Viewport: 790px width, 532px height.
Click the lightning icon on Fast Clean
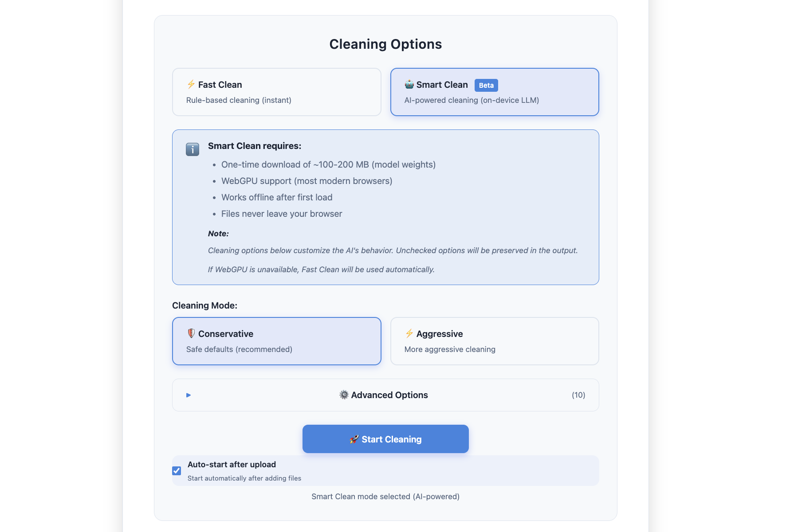click(x=191, y=85)
